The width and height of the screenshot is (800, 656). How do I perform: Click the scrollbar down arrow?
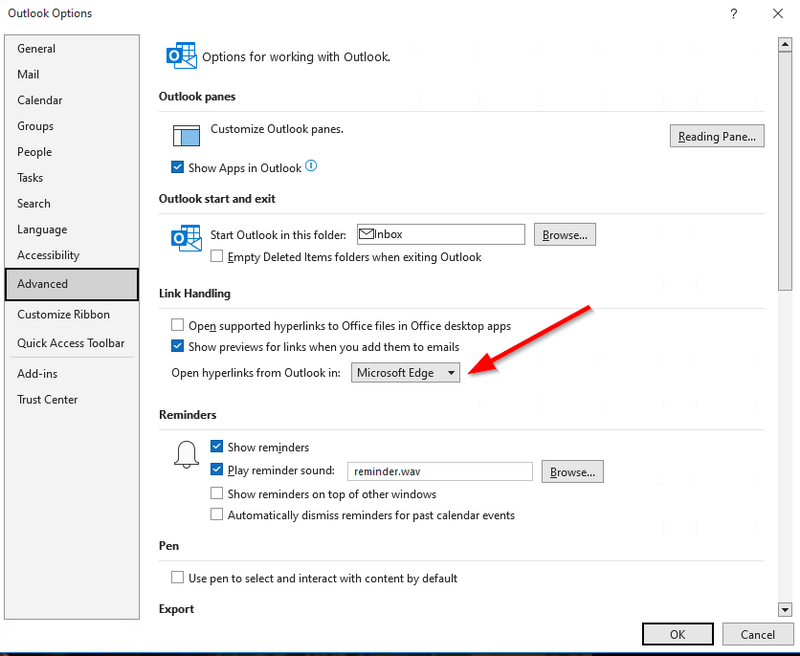(785, 610)
